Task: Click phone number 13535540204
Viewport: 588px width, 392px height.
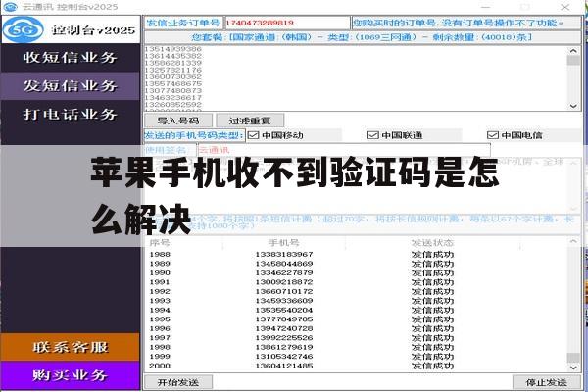Action: point(284,311)
